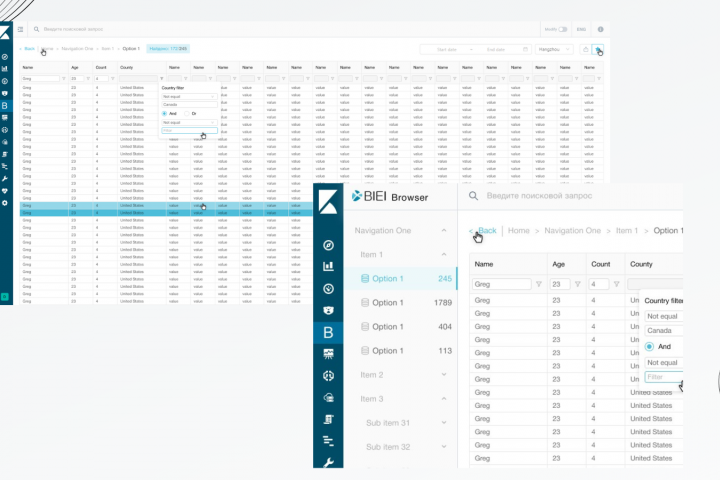Open heart icon in small window sidebar

[5, 191]
